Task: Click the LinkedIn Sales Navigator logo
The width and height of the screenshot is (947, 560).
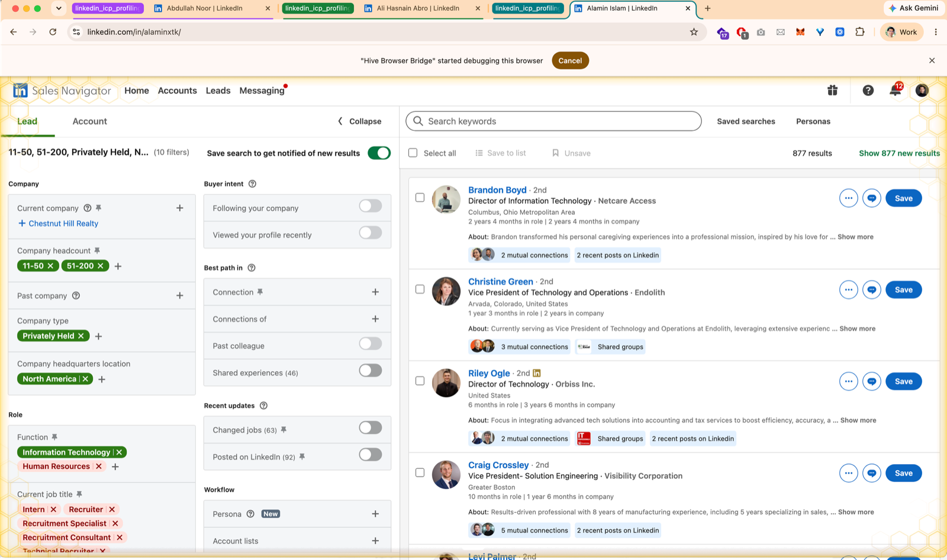Action: point(62,91)
